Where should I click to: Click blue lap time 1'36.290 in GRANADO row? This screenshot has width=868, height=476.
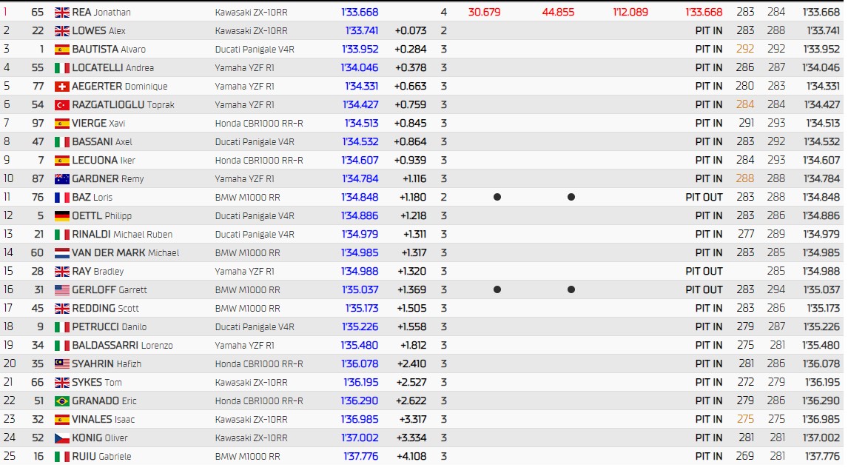coord(360,400)
